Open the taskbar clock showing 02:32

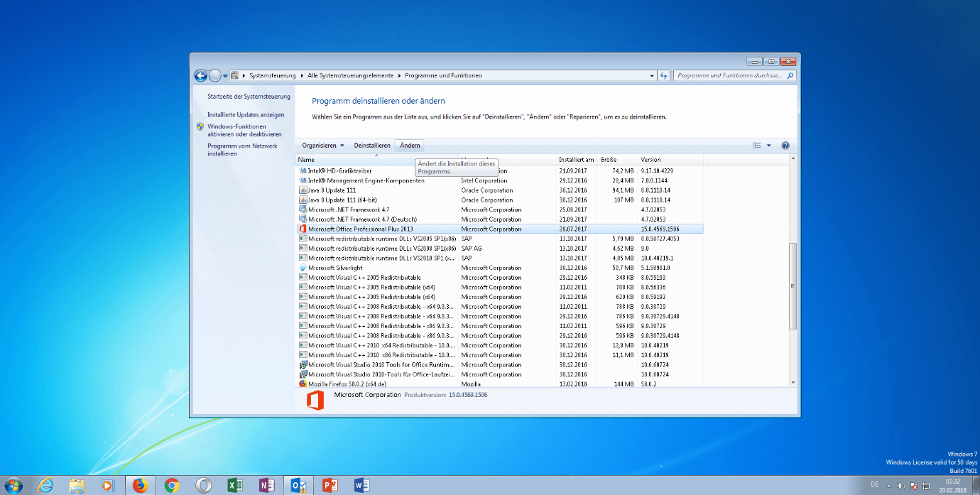coord(952,486)
